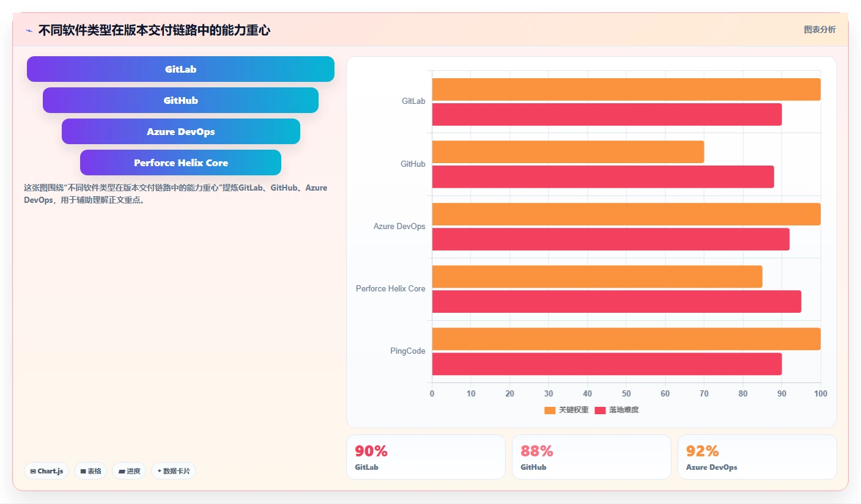Click GitHub red 落地难度 bar
This screenshot has height=504, width=861.
[x=603, y=177]
